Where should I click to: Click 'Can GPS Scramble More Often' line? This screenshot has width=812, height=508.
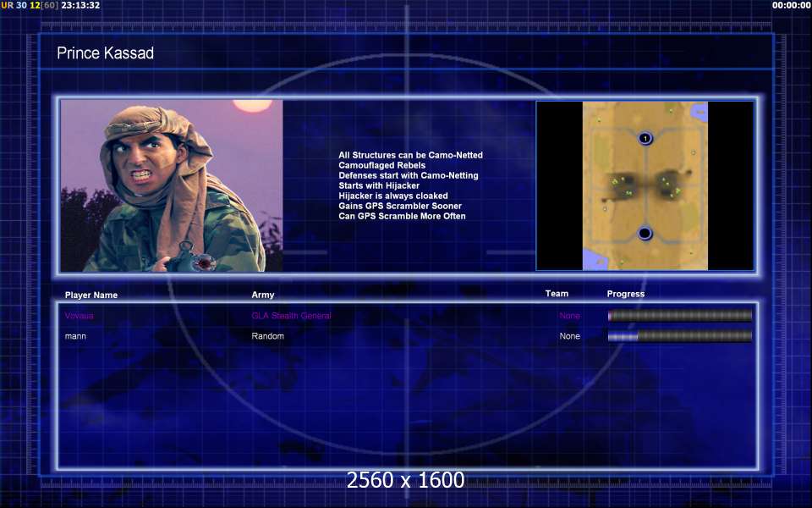coord(403,216)
